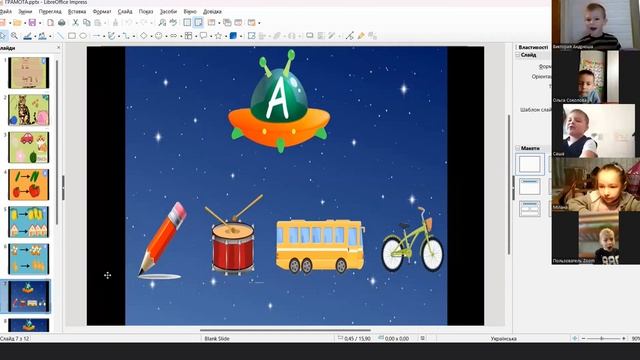
Task: Select the Ellipse shape tool
Action: pyautogui.click(x=83, y=36)
